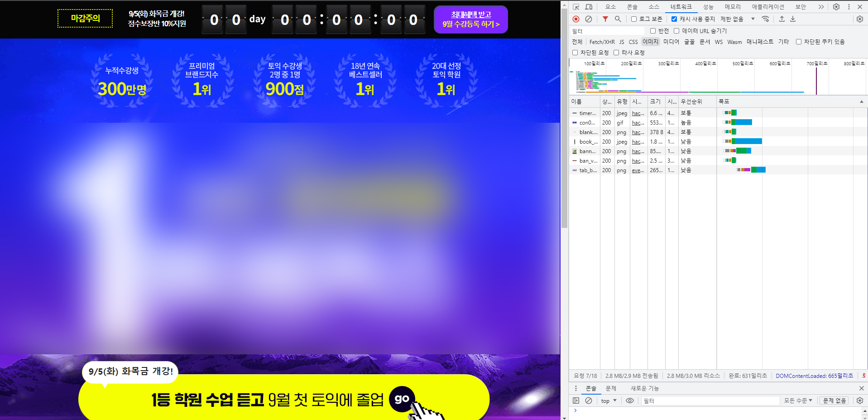This screenshot has height=420, width=868.
Task: Enable 타사 요청 checkbox
Action: 616,53
